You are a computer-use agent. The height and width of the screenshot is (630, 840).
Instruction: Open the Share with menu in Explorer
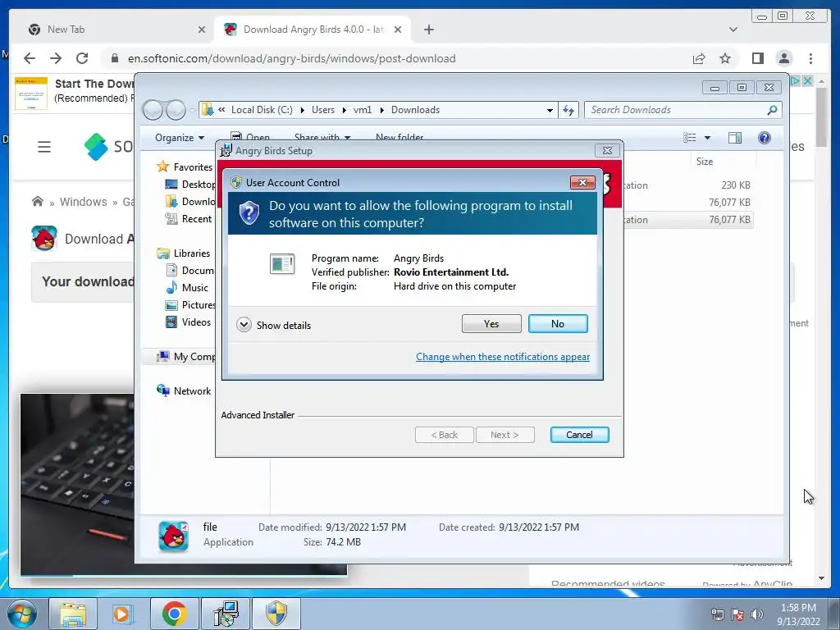point(322,137)
